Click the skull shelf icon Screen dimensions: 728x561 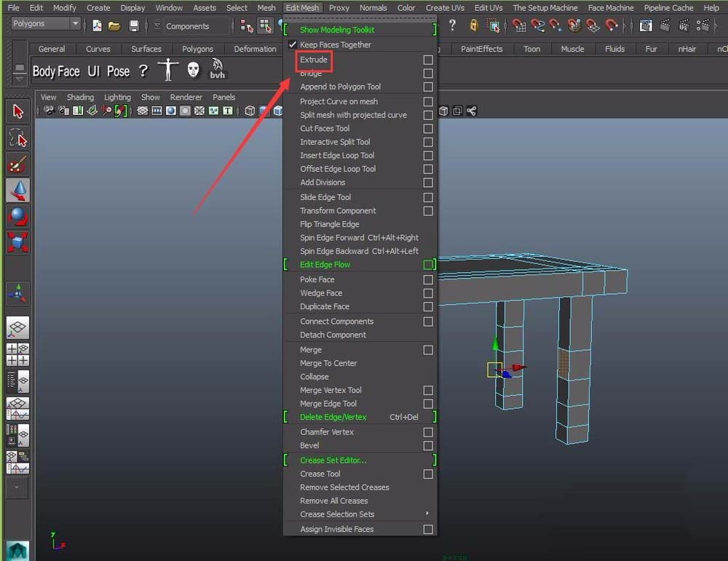coord(193,70)
